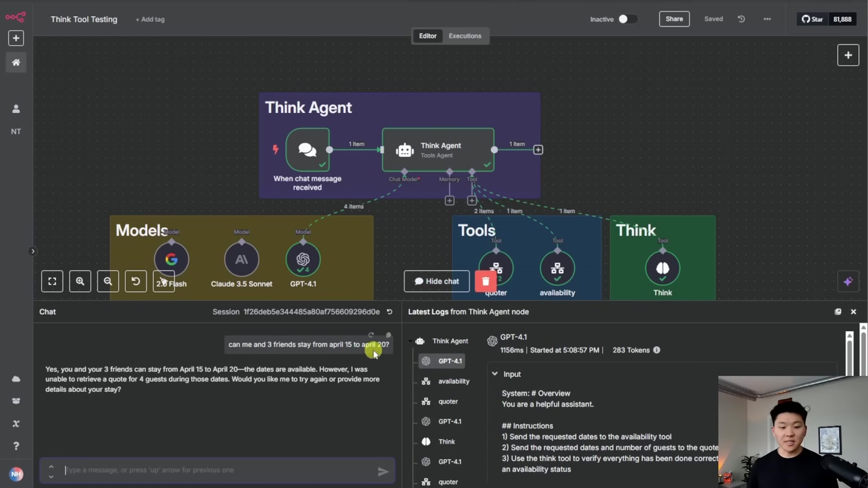The width and height of the screenshot is (868, 488).
Task: Open the Personal user icon in sidebar
Action: (x=16, y=109)
